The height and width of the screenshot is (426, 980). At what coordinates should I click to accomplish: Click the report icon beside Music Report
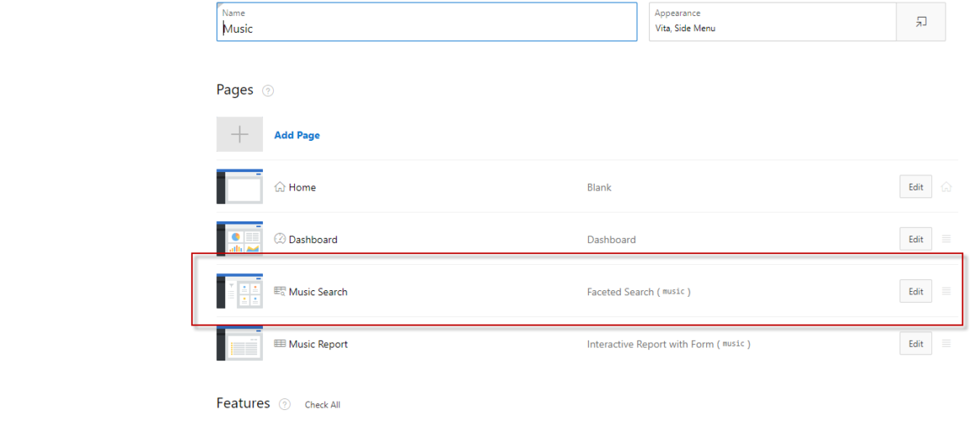[x=280, y=344]
